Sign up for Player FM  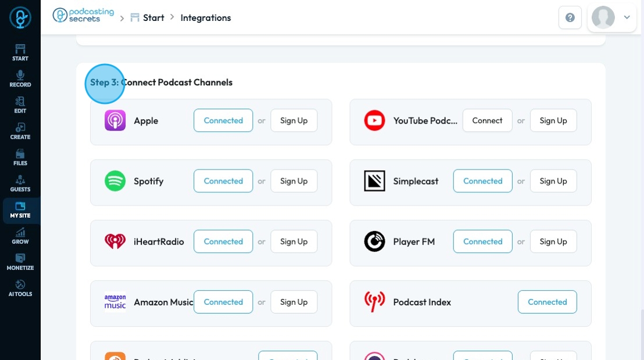[x=553, y=242]
